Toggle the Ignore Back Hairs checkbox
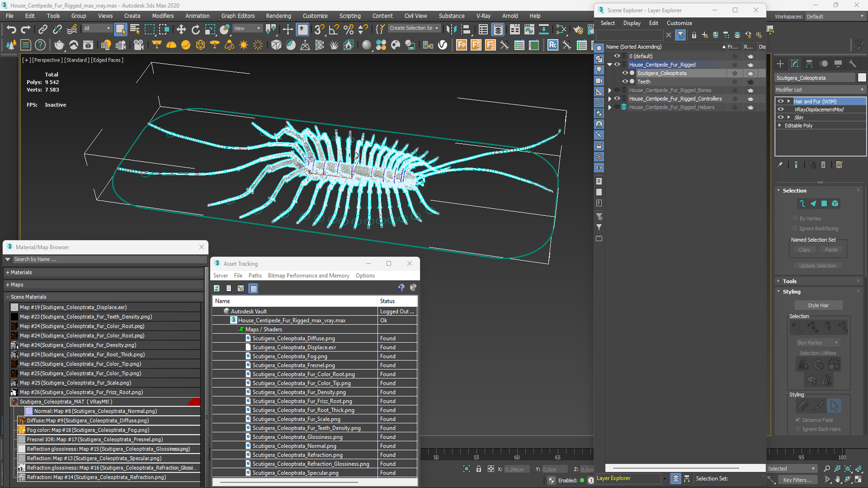This screenshot has height=488, width=868. [x=798, y=429]
